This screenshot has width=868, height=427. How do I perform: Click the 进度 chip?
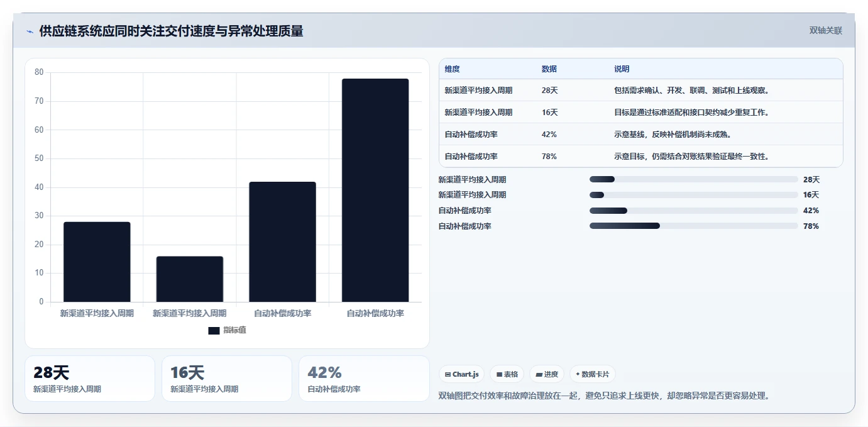547,374
